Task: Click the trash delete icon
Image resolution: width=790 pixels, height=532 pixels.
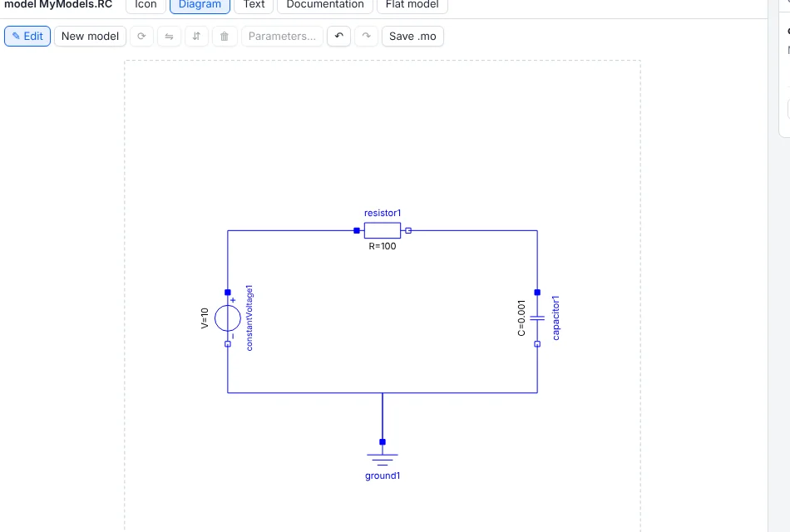Action: coord(225,37)
